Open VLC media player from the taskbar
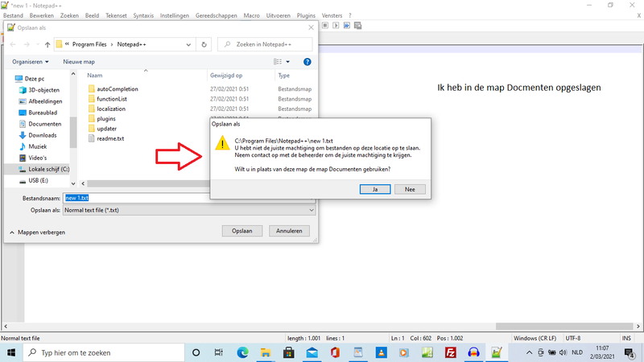Image resolution: width=644 pixels, height=362 pixels. 381,352
